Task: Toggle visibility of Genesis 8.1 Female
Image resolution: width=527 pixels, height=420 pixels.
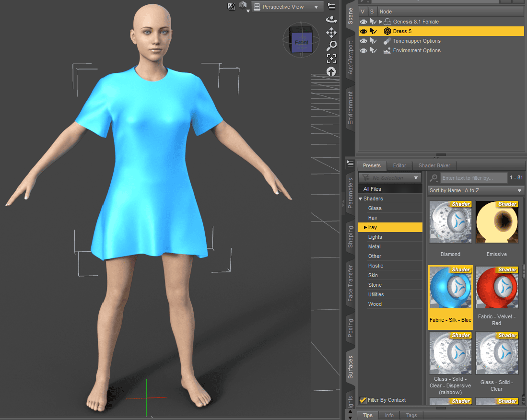Action: (363, 21)
